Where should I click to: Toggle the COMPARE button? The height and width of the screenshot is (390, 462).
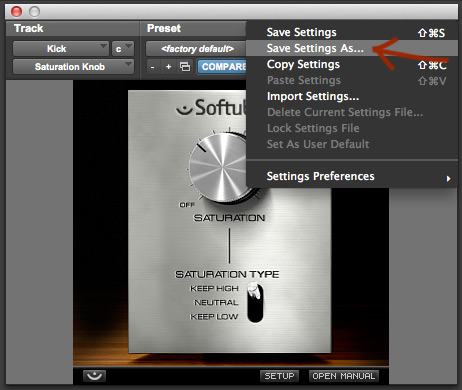pos(222,67)
